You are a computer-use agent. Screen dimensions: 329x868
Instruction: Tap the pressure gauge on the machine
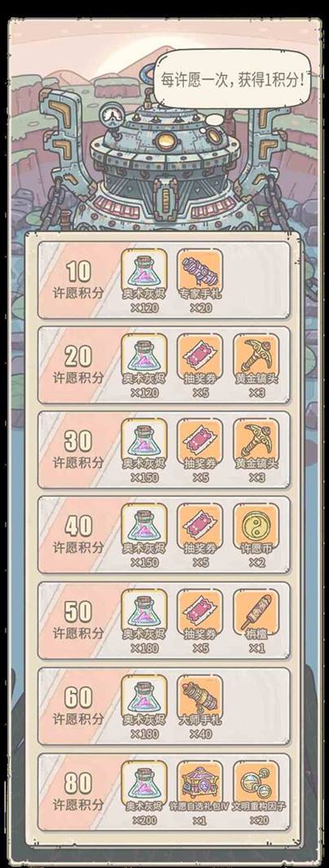click(112, 116)
